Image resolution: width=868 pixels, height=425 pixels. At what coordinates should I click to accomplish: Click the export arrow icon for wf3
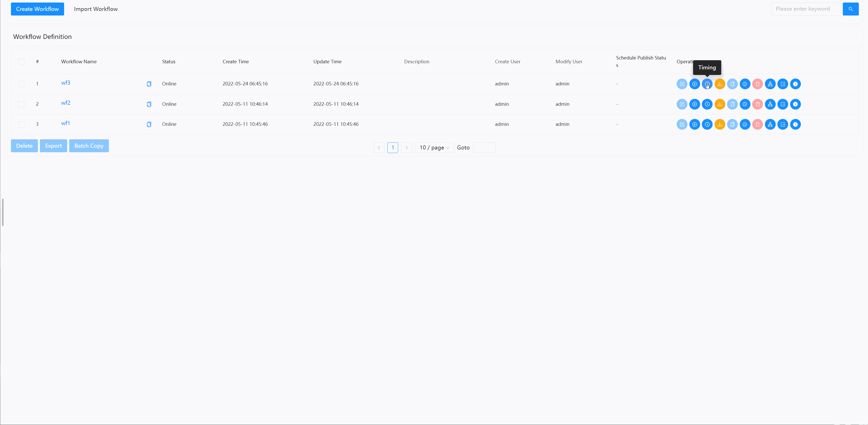click(x=783, y=84)
